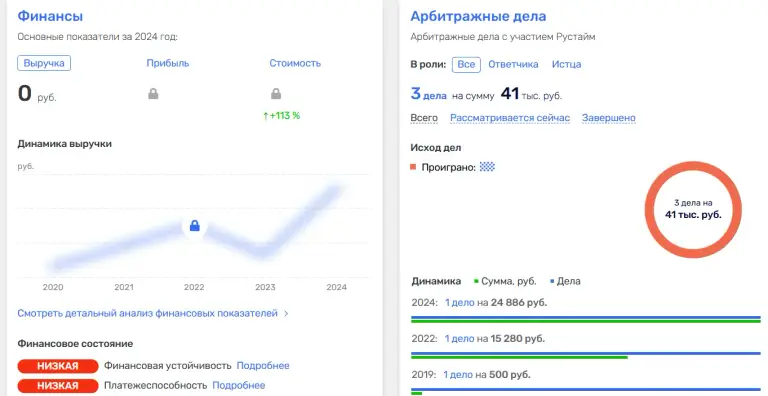Open the 3 дела link

click(x=429, y=94)
